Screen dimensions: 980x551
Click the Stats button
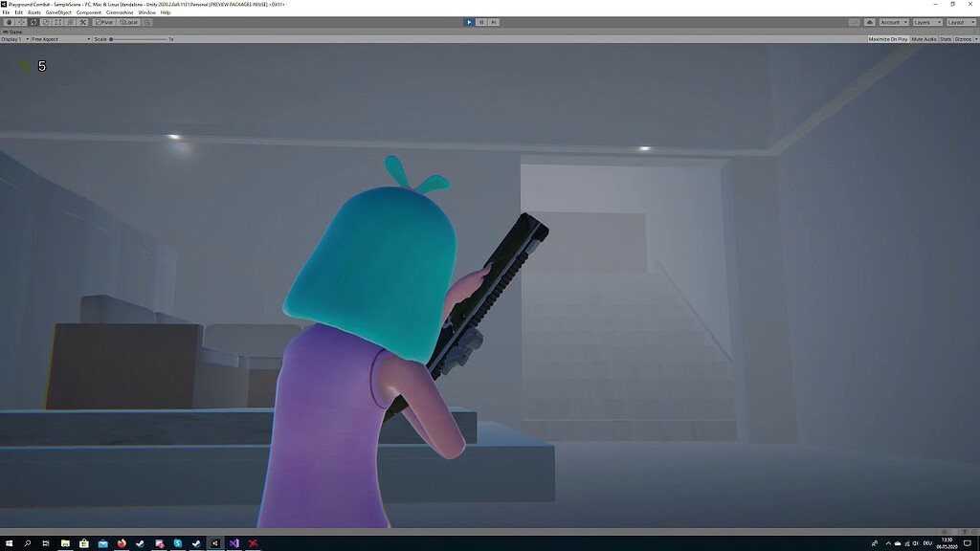[x=946, y=39]
